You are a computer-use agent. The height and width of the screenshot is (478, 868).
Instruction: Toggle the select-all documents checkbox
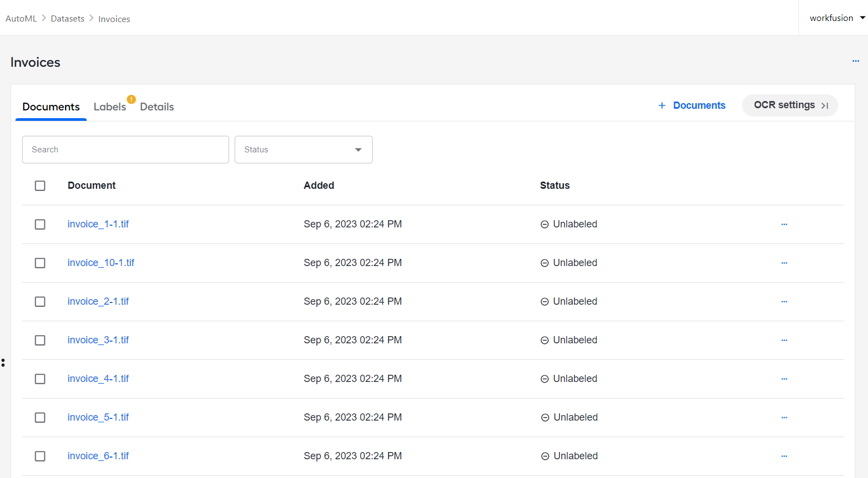click(x=40, y=186)
